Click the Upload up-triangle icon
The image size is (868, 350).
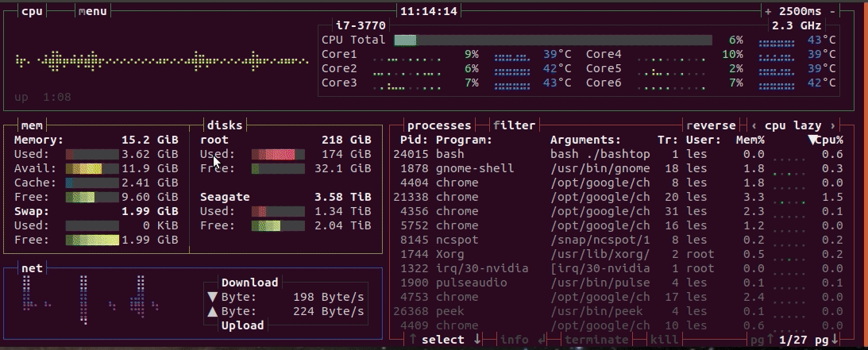tap(213, 311)
